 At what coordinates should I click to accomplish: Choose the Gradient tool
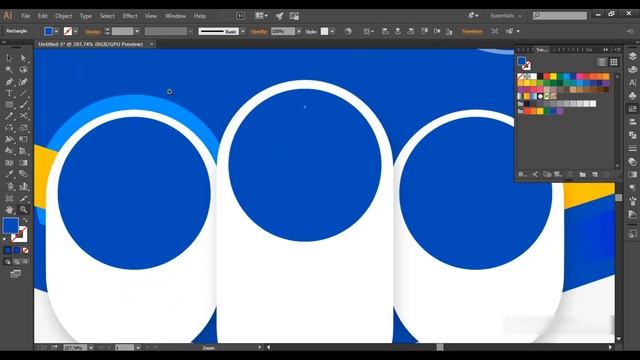coord(23,163)
